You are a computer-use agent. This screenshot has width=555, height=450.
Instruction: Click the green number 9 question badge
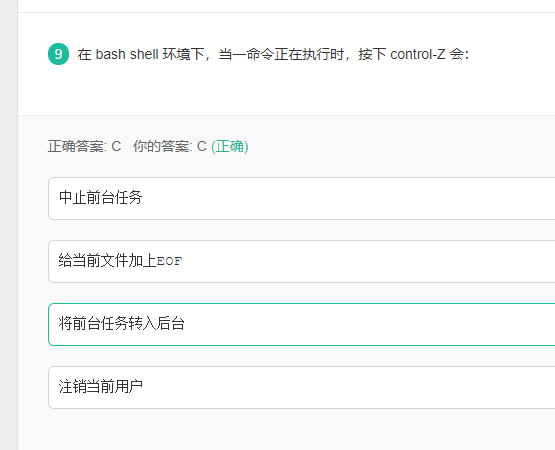point(58,54)
